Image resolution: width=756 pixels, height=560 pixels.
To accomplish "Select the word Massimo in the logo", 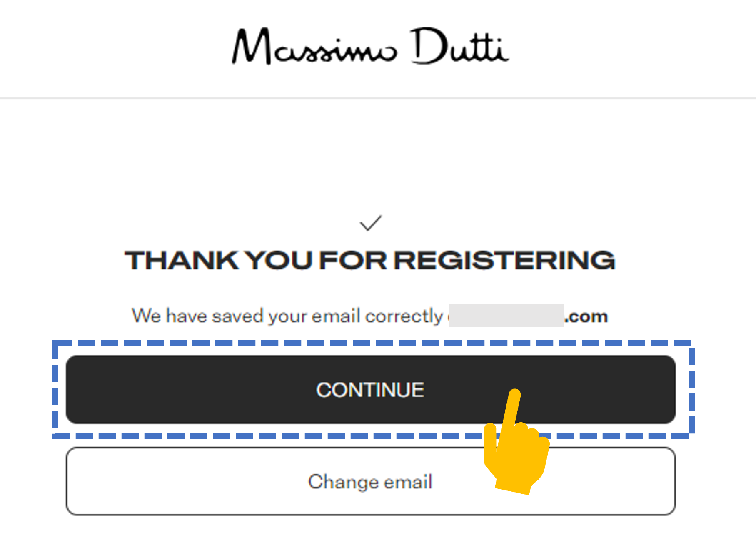I will tap(314, 46).
